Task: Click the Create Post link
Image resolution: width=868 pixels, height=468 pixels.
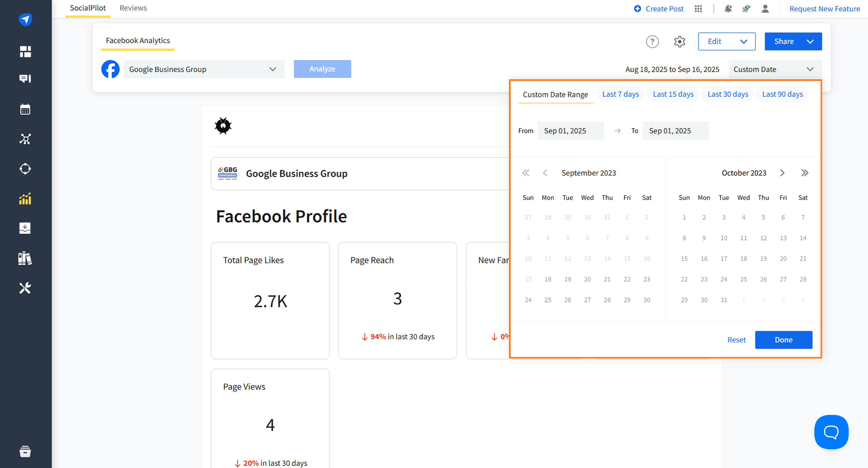Action: pos(659,9)
